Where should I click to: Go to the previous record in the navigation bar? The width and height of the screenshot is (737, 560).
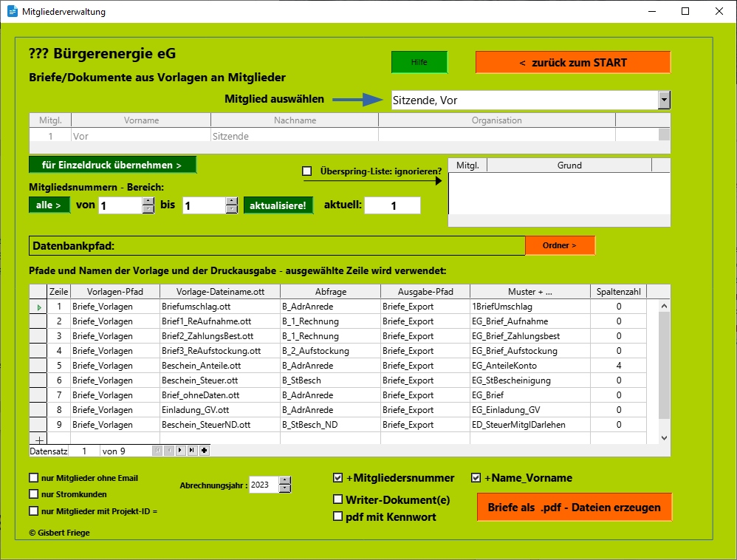click(x=168, y=451)
